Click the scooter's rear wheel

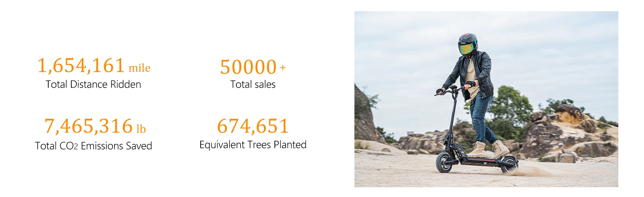coord(509,165)
